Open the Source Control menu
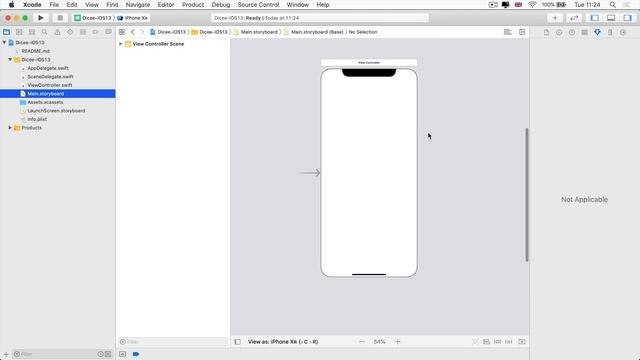This screenshot has width=640, height=360. click(258, 5)
